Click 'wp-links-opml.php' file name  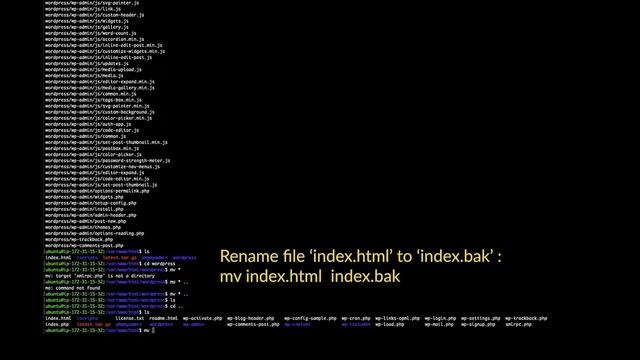tap(398, 318)
